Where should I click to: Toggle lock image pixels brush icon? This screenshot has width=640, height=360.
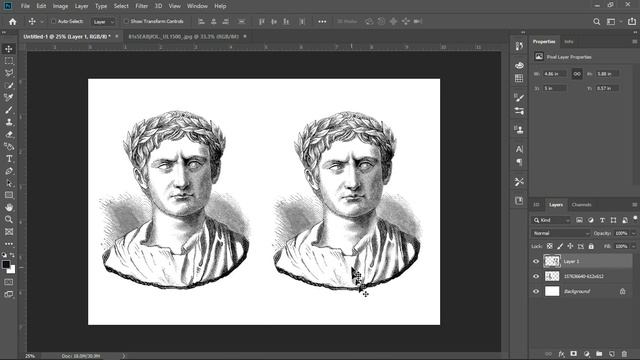pos(560,246)
